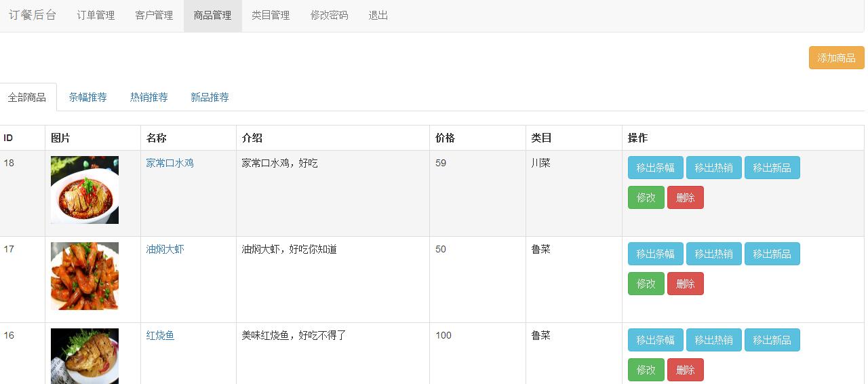The height and width of the screenshot is (384, 868).
Task: Click 移出条幅 for 油焖大虾
Action: point(655,254)
